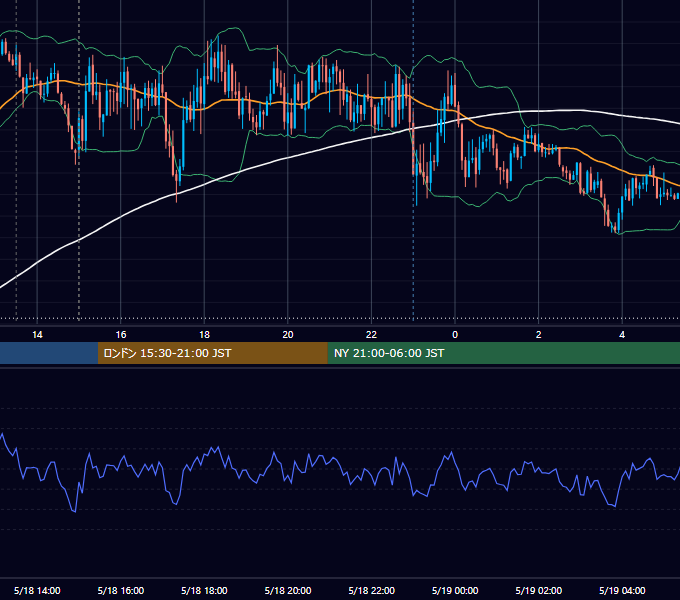Click the blue Tokyo session bar segment
Screen dimensions: 680x600
coord(49,353)
